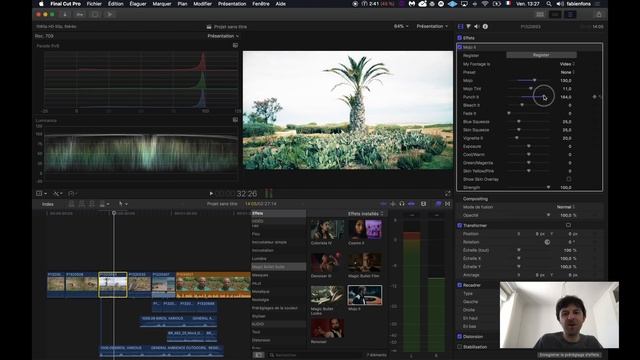The height and width of the screenshot is (360, 640).
Task: Disable the Mojo II effect checkbox
Action: point(460,47)
